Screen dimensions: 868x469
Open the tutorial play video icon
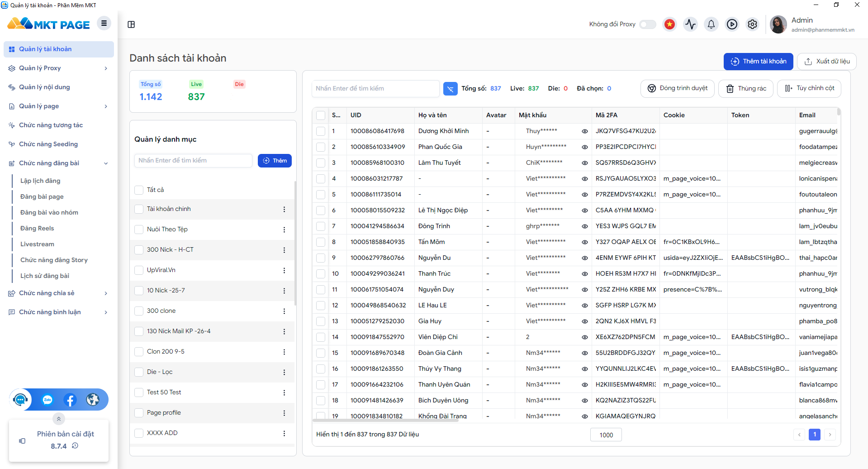click(x=732, y=24)
